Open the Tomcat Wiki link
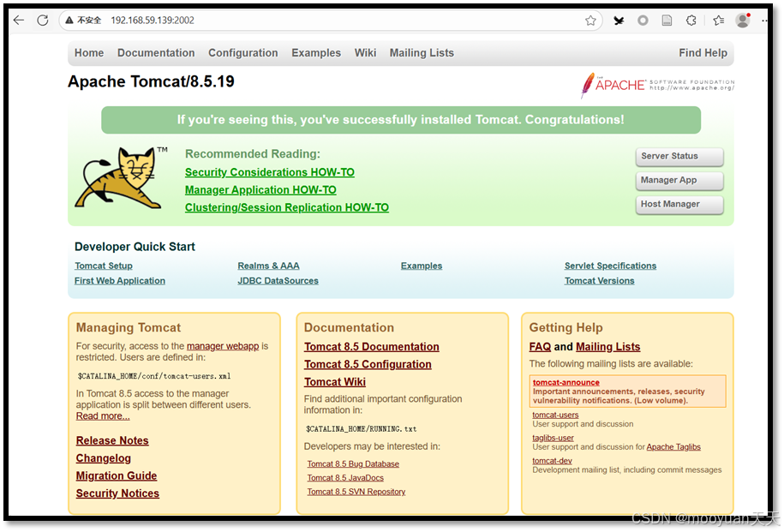Screen dimensions: 784x532 pyautogui.click(x=335, y=382)
